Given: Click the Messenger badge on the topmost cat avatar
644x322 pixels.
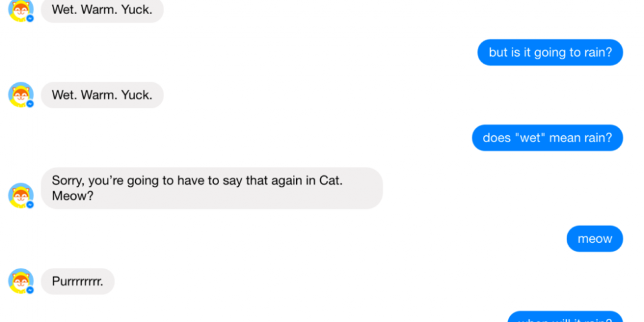Looking at the screenshot, I should [x=30, y=19].
